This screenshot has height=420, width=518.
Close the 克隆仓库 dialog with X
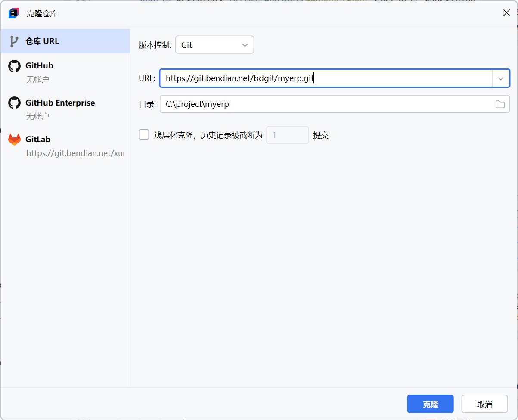coord(506,13)
